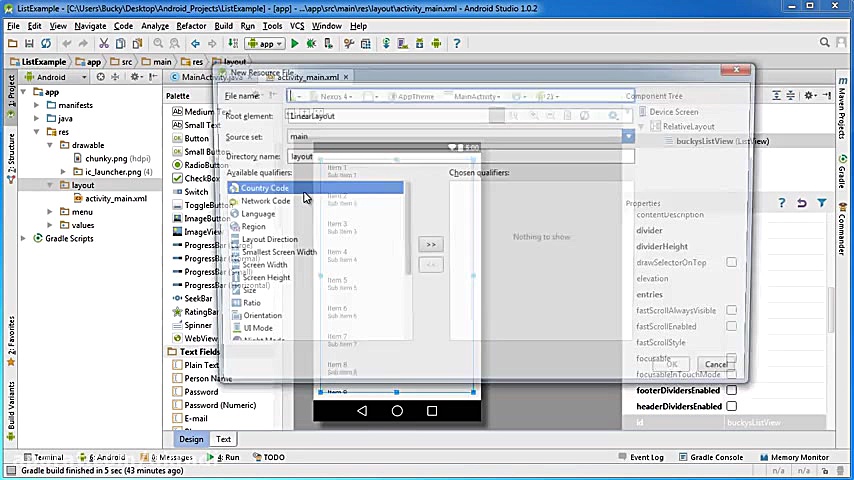Toggle headerDividersEnabled checkbox
The height and width of the screenshot is (480, 854).
click(x=731, y=406)
